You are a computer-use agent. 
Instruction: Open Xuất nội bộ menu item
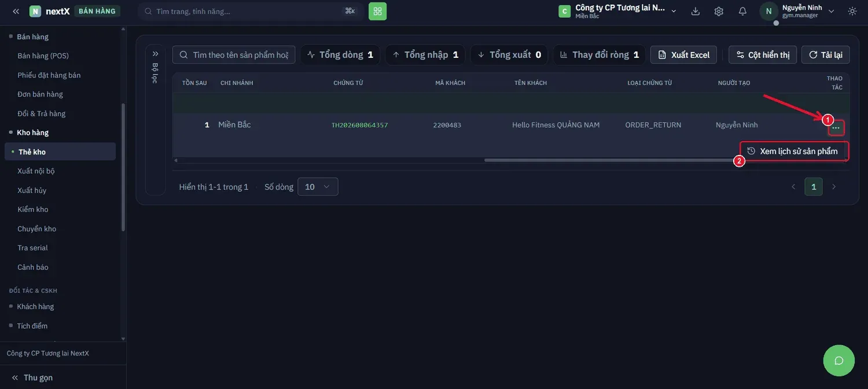coord(36,171)
